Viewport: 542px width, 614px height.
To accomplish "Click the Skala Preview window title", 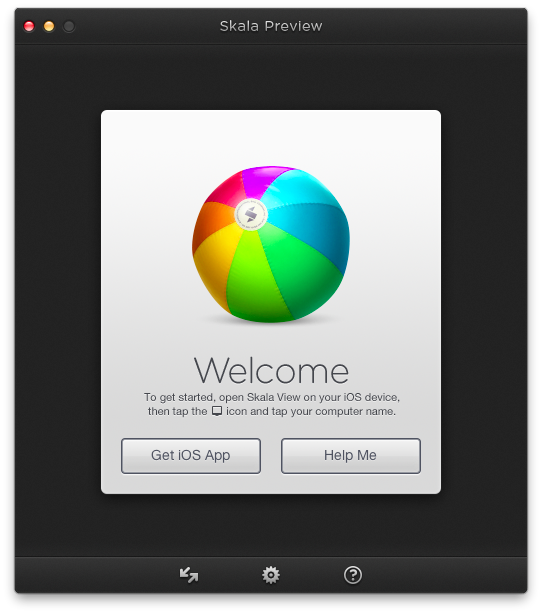I will [271, 26].
